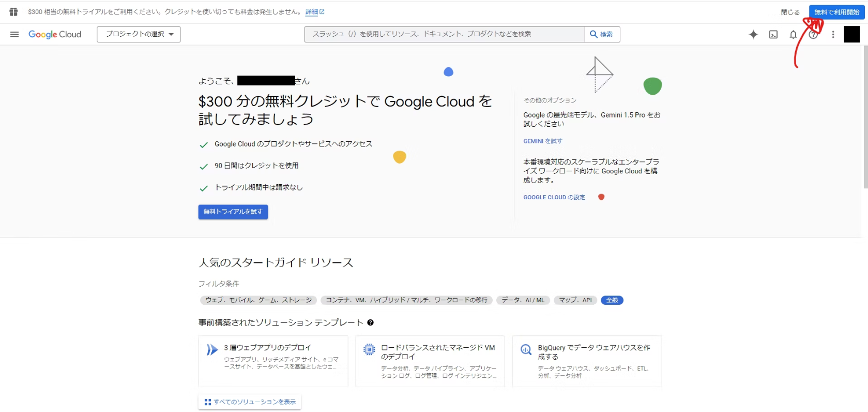The height and width of the screenshot is (412, 868).
Task: Select コンテナ、VM、ハイブリッド filter chip
Action: [406, 300]
